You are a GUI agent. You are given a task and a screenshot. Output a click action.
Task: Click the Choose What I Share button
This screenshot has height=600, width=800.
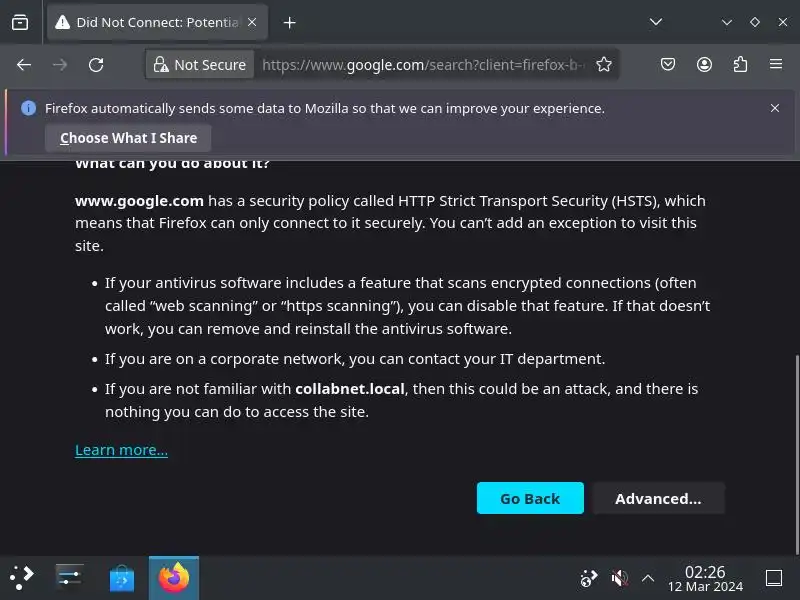[x=128, y=138]
